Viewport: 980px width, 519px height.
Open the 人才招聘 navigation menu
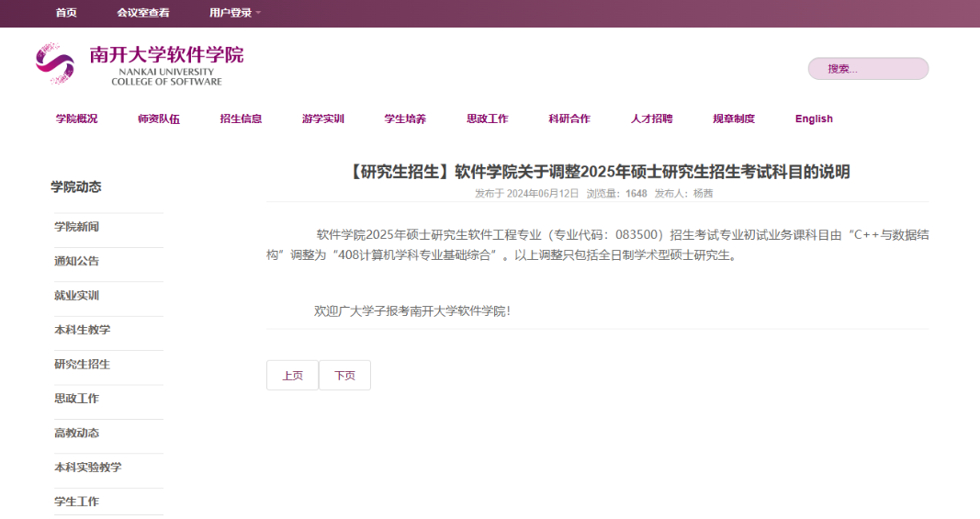[652, 118]
